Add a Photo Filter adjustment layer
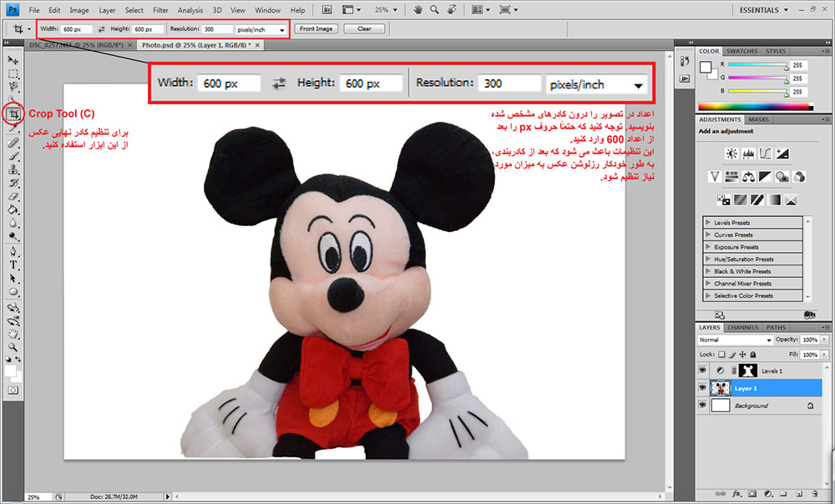The width and height of the screenshot is (835, 504). pos(782,176)
